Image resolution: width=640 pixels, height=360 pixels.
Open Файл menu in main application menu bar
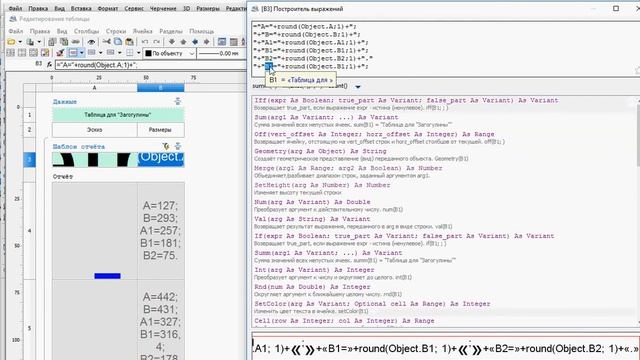[x=16, y=9]
